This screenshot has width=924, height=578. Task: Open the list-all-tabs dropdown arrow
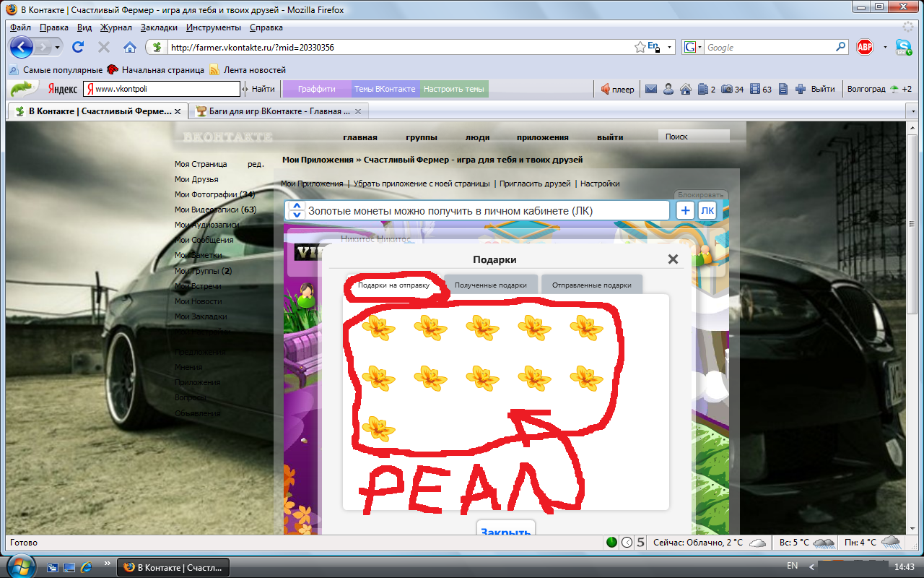click(914, 111)
